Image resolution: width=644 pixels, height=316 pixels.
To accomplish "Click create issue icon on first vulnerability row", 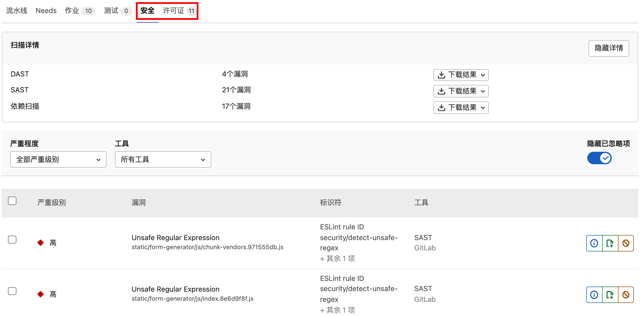I will pyautogui.click(x=610, y=243).
